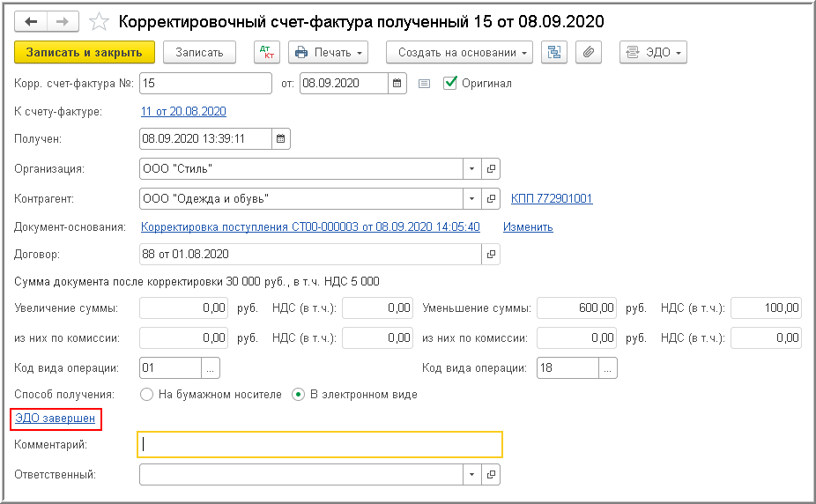Click into the Комментарий input field
The width and height of the screenshot is (816, 504).
pos(320,445)
